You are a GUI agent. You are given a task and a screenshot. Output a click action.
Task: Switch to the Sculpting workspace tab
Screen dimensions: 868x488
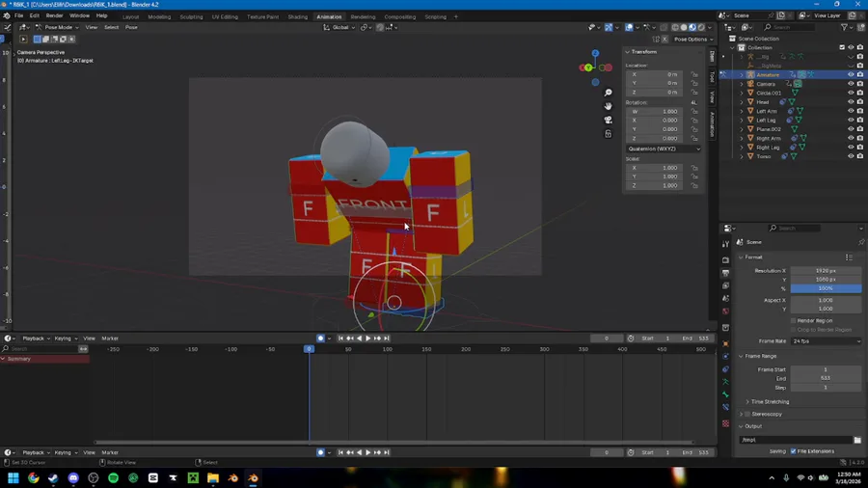192,16
